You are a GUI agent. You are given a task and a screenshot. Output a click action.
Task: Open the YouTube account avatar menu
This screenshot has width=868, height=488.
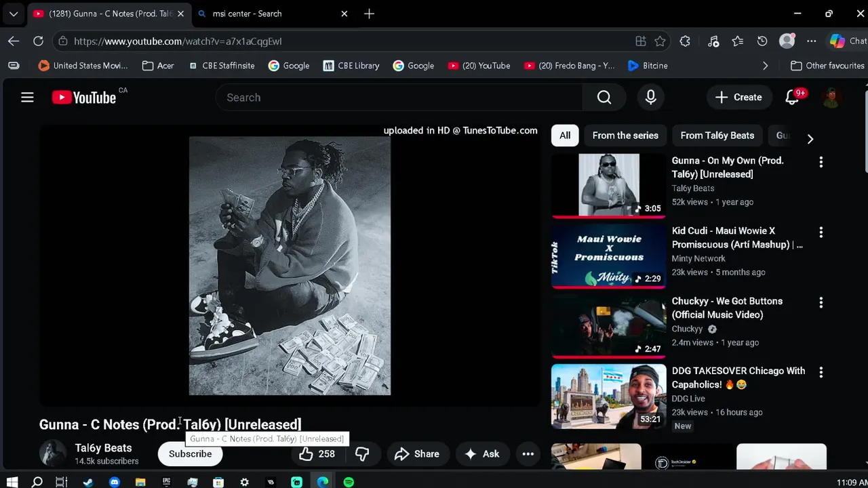pos(831,98)
